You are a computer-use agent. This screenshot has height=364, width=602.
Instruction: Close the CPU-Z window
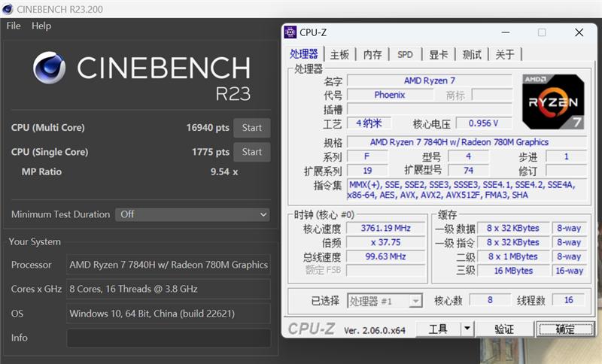tap(579, 32)
